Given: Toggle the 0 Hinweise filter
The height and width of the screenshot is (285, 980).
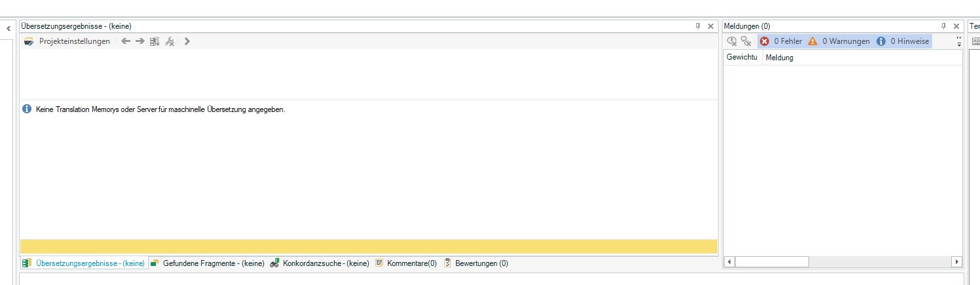Looking at the screenshot, I should [903, 41].
